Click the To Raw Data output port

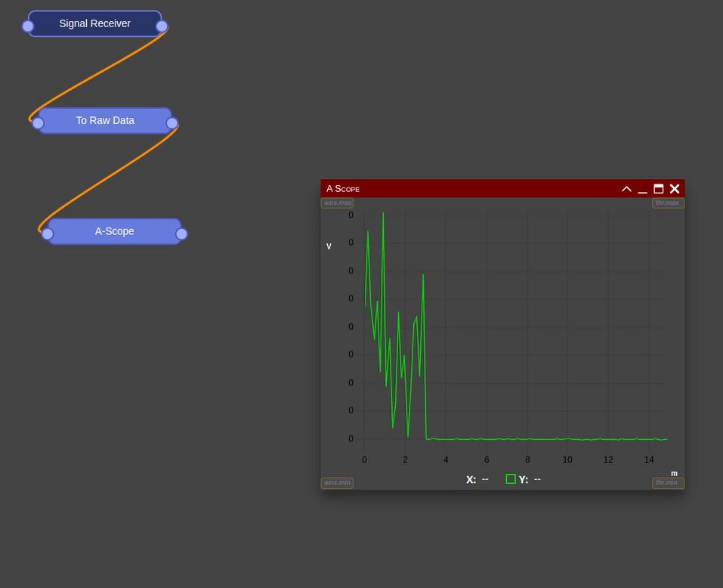tap(172, 123)
